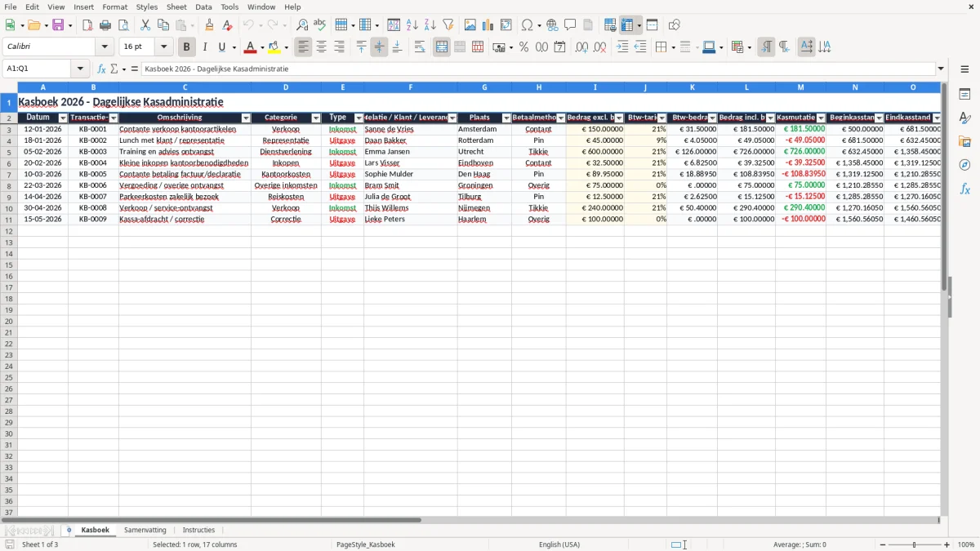Insert a hyperlink
Screen dimensions: 980x551
pos(553,25)
